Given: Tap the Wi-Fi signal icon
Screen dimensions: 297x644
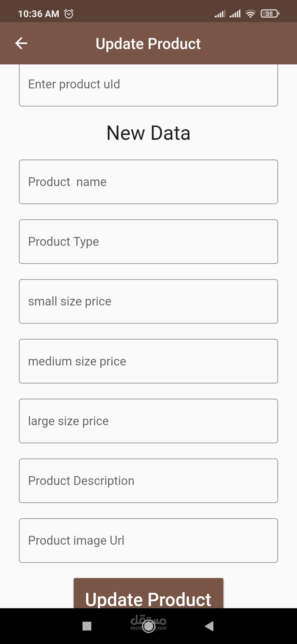Looking at the screenshot, I should (x=250, y=13).
